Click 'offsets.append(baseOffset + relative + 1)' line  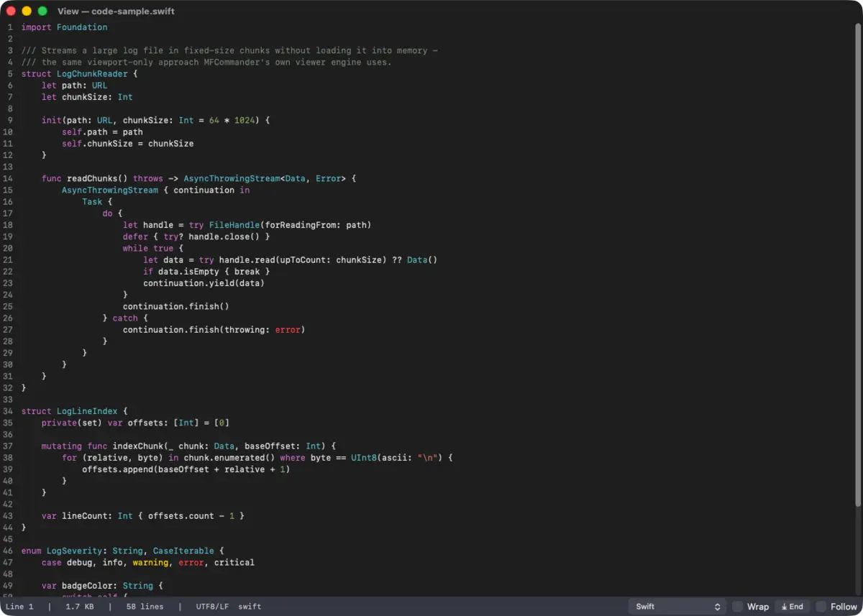186,469
